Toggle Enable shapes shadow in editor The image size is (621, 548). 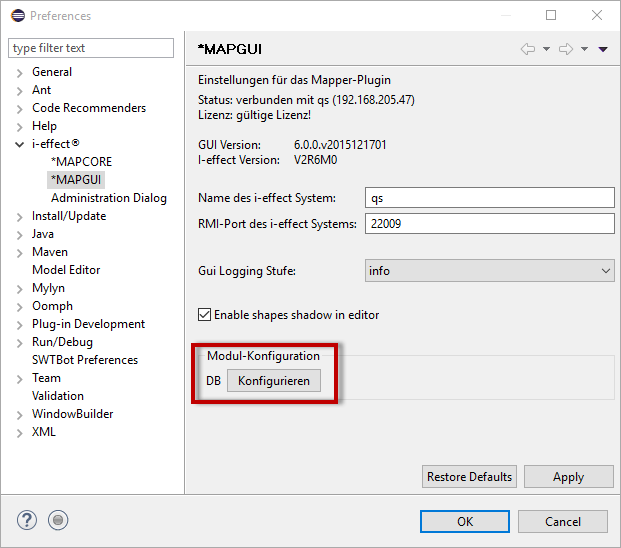(206, 315)
